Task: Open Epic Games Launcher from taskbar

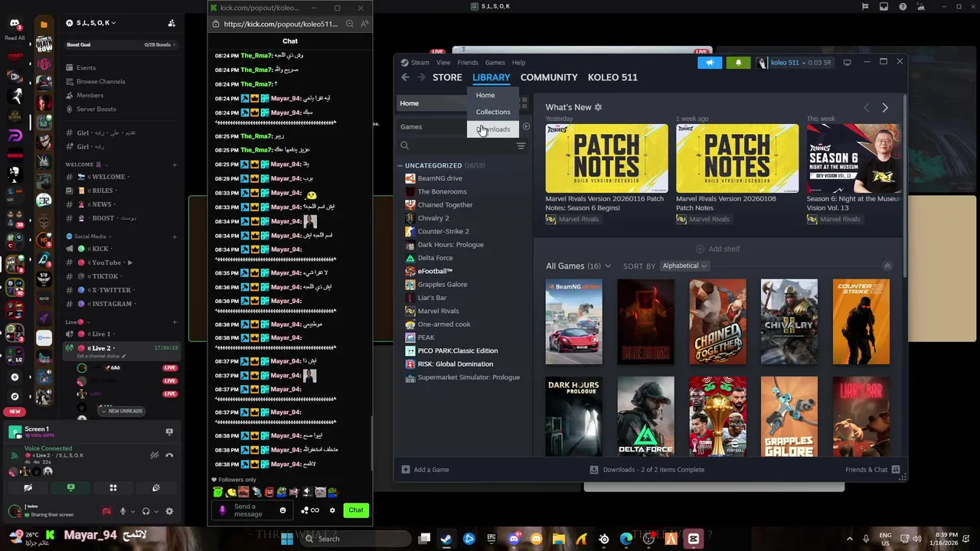Action: (x=492, y=539)
